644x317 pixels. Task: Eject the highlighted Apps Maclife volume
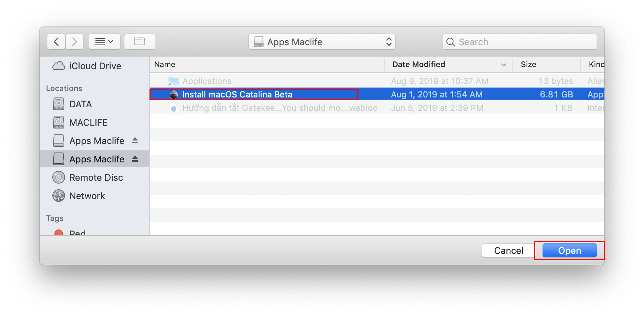pyautogui.click(x=135, y=159)
